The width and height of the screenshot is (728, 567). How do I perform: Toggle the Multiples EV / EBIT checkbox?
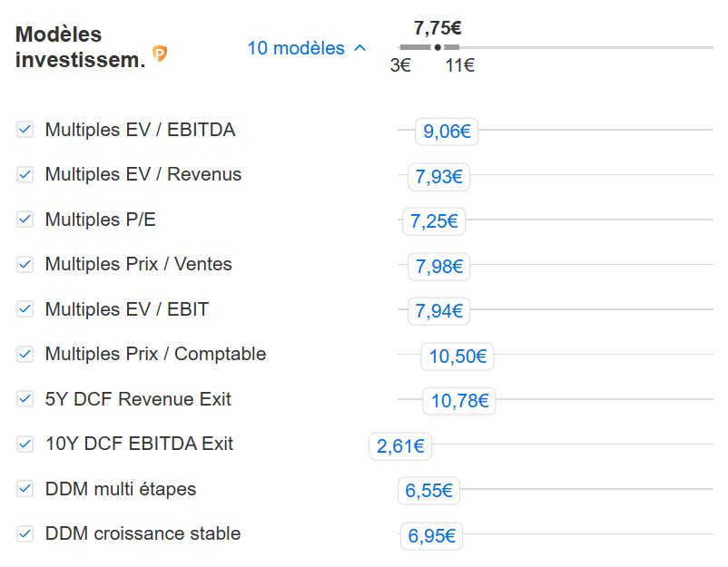[25, 309]
